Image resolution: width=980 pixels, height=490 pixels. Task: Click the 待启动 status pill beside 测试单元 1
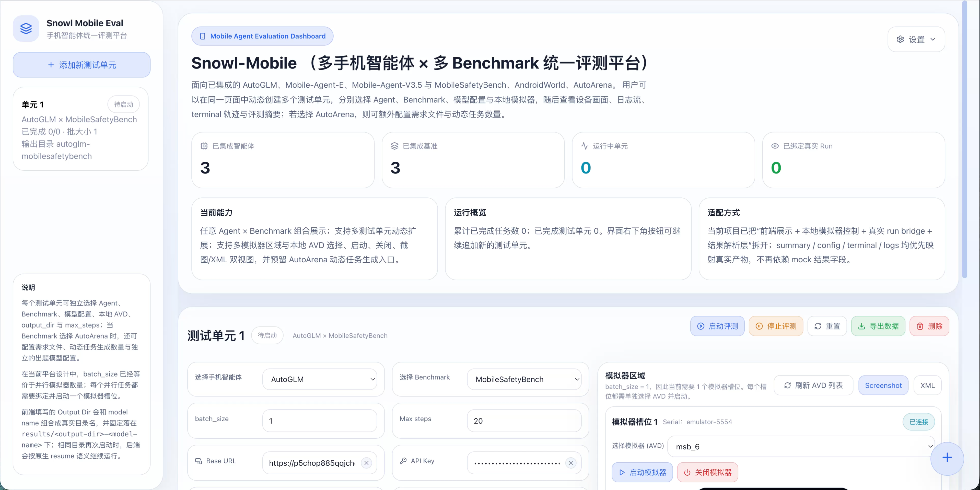(x=267, y=335)
